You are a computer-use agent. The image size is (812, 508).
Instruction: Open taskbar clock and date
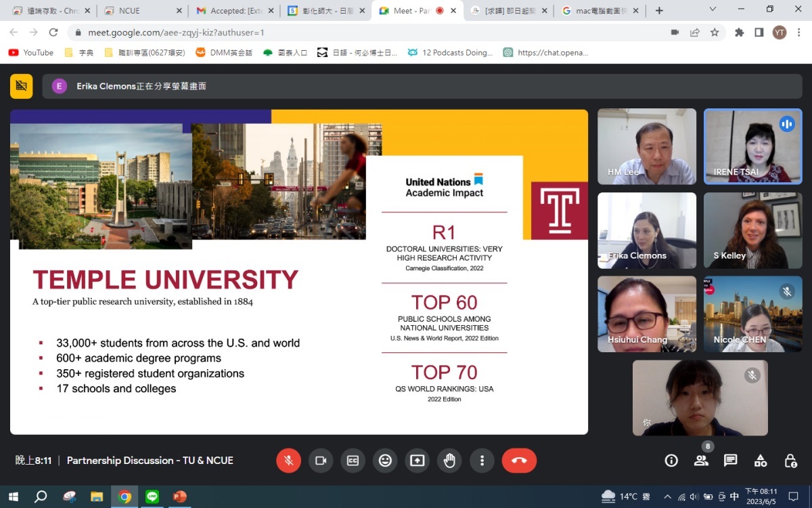(761, 496)
